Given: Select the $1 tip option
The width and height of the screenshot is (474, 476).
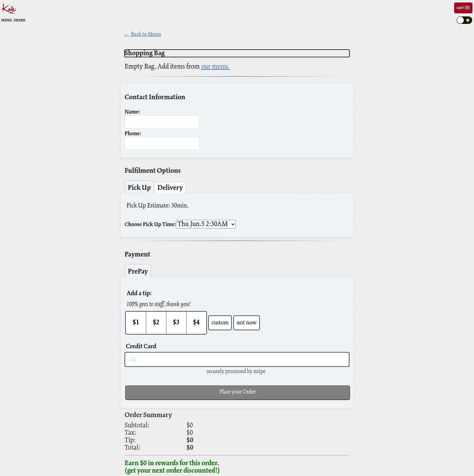Looking at the screenshot, I should tap(136, 323).
